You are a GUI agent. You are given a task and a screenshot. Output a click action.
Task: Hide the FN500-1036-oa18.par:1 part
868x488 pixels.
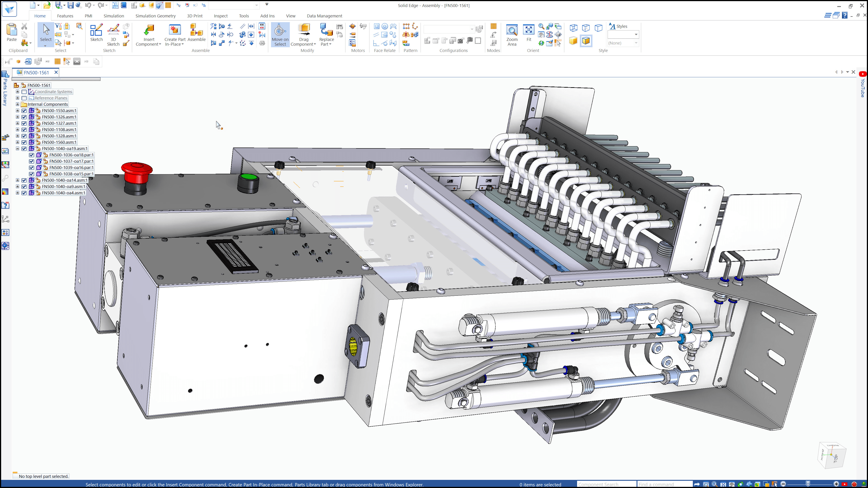[x=32, y=155]
